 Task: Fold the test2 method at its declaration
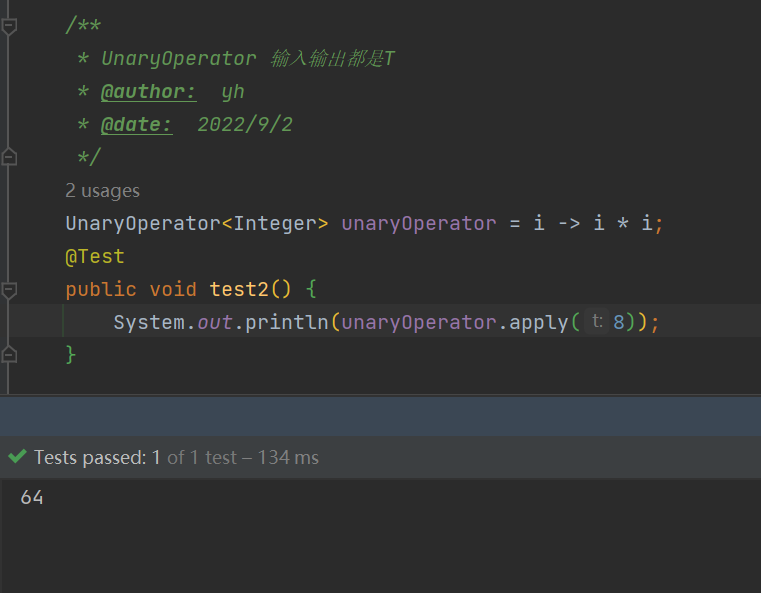9,290
